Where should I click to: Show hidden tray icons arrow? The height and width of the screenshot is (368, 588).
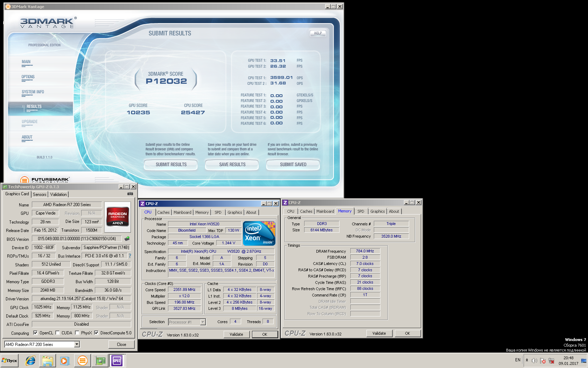[x=527, y=360]
